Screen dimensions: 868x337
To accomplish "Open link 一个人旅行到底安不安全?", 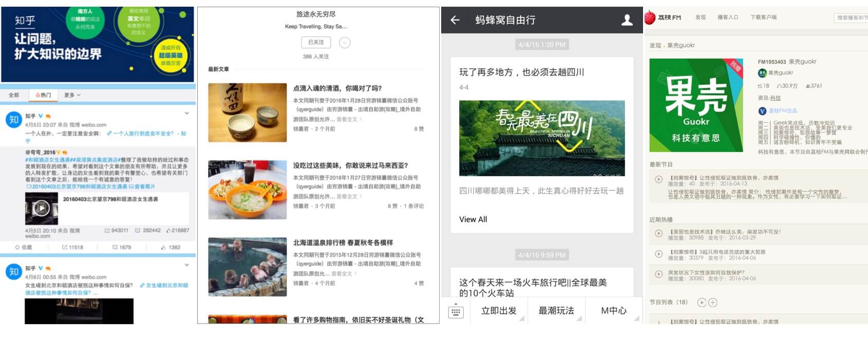I will coord(141,134).
